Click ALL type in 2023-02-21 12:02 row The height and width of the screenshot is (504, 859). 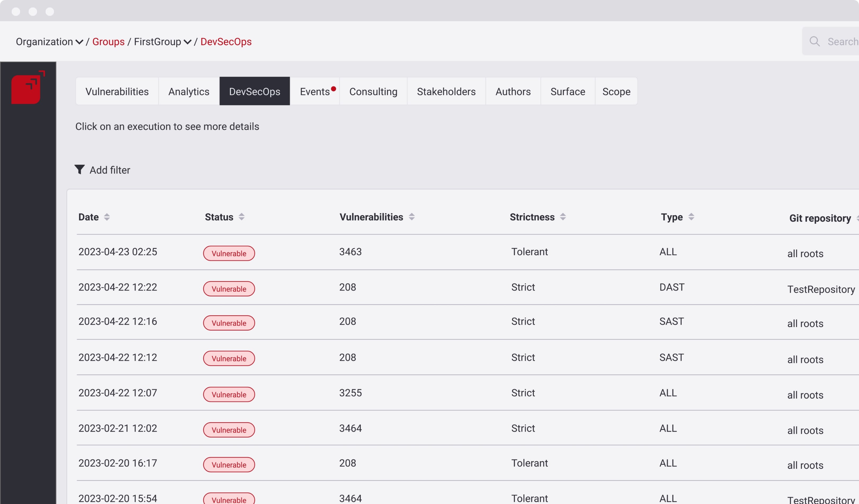[668, 428]
